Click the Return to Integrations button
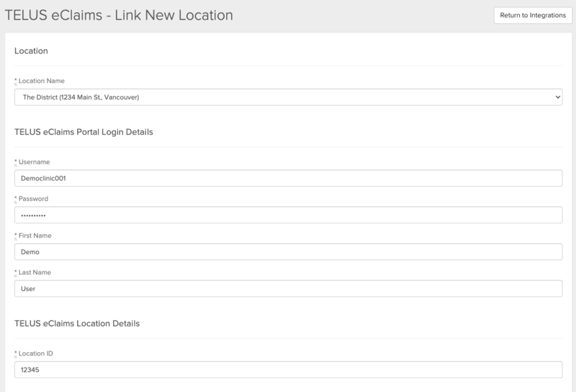The width and height of the screenshot is (576, 392). coord(533,15)
